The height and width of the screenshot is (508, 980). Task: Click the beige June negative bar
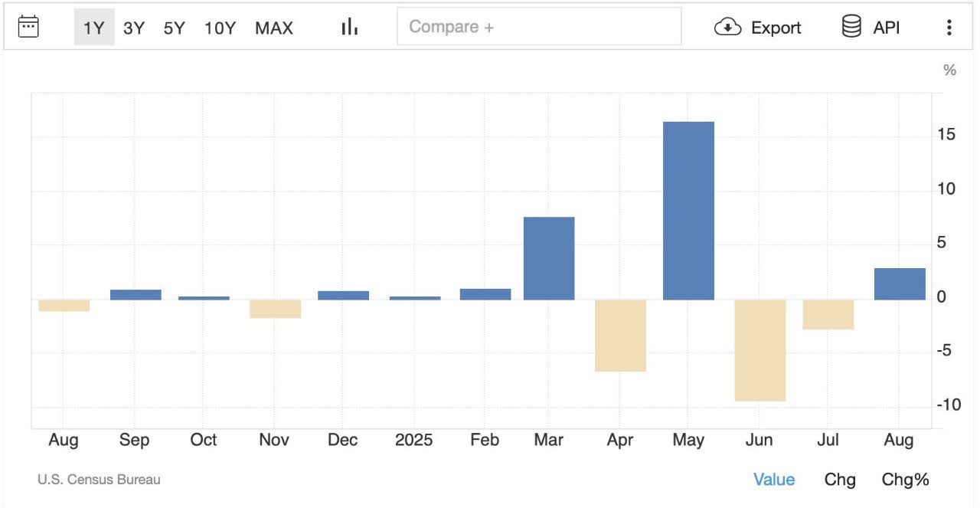pos(759,350)
